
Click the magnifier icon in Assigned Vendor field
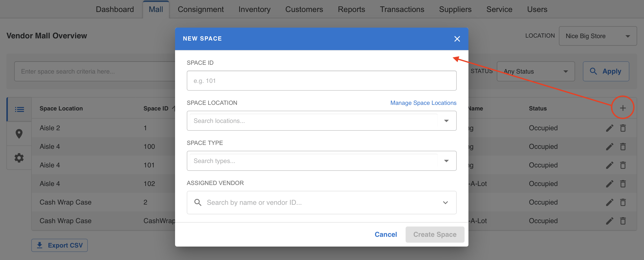pyautogui.click(x=198, y=202)
